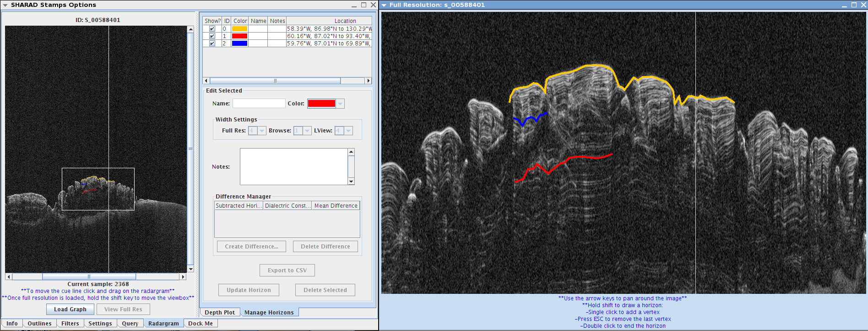Click the Mean Difference column header
Screen dimensions: 868x331
pyautogui.click(x=336, y=206)
